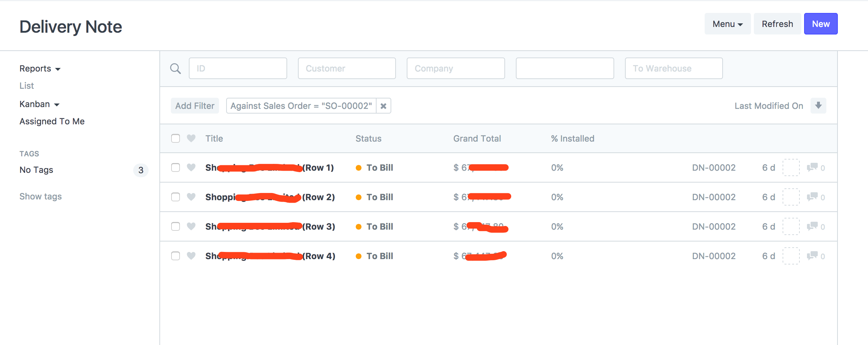Open the Menu dropdown
This screenshot has height=345, width=868.
[727, 24]
